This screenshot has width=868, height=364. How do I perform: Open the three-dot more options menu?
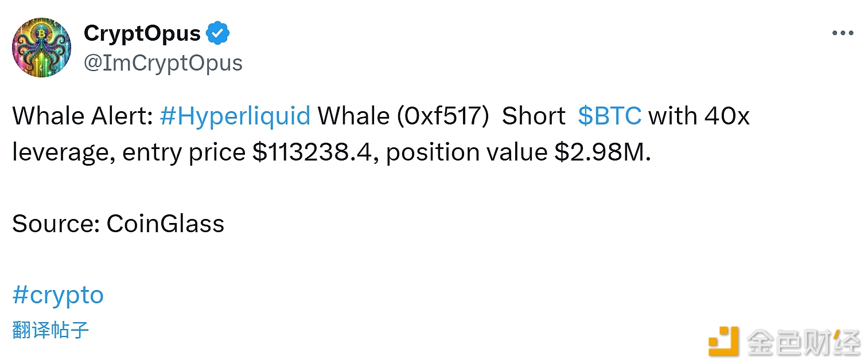click(842, 34)
